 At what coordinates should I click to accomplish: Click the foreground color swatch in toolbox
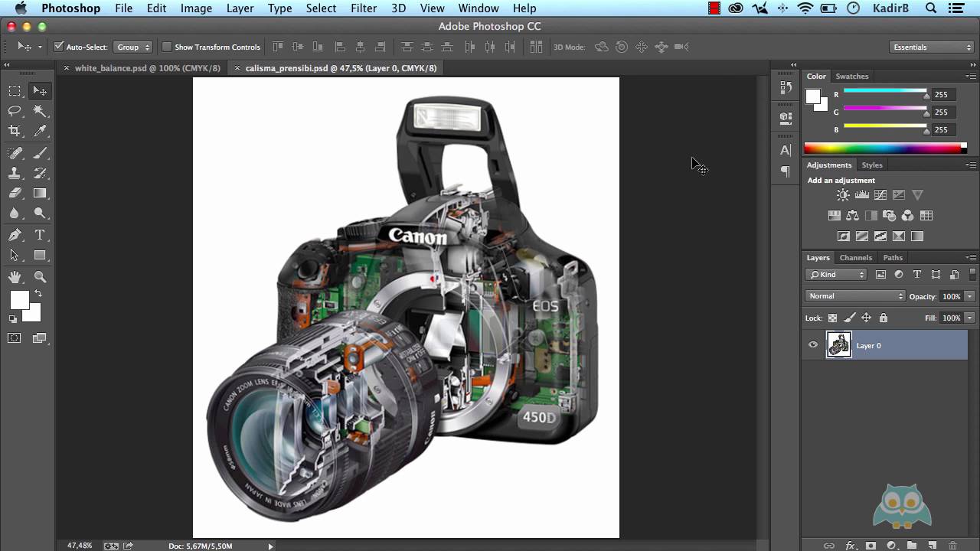coord(19,300)
